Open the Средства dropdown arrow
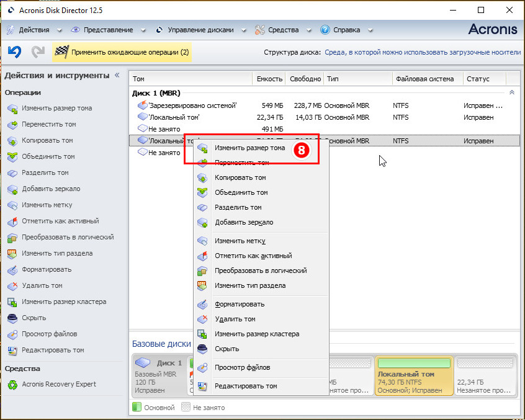 tap(309, 30)
